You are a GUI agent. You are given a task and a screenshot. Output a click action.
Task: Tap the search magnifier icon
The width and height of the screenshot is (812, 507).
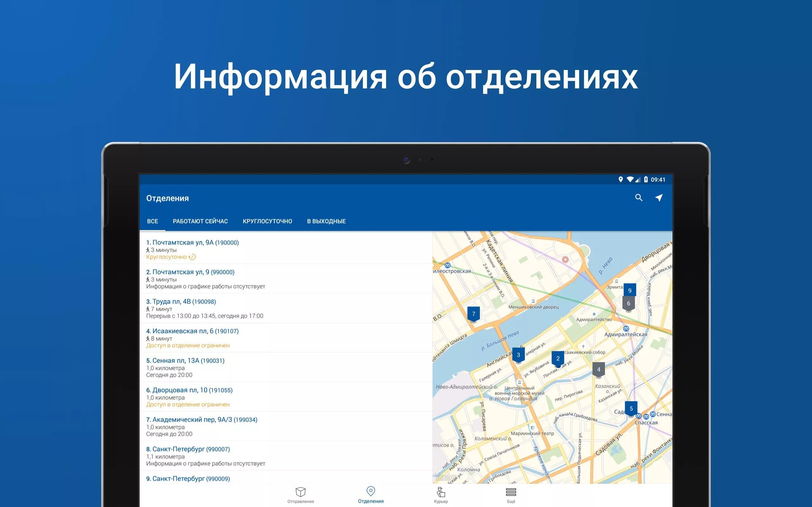(638, 198)
